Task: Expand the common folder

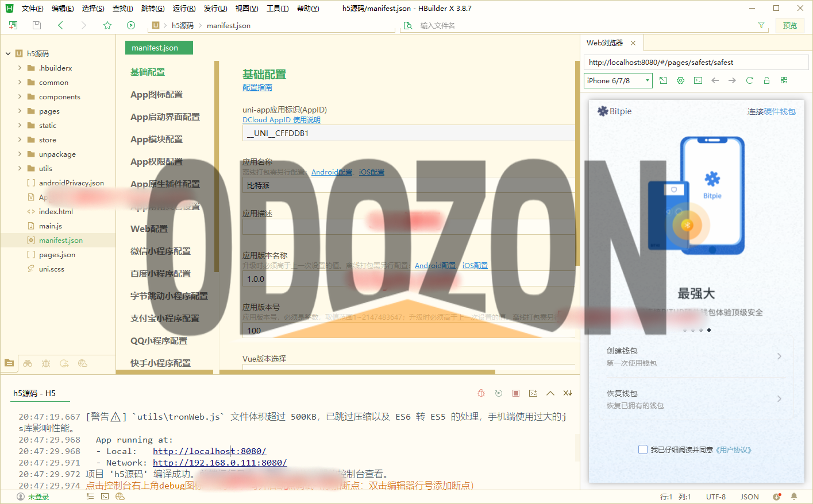Action: coord(20,82)
